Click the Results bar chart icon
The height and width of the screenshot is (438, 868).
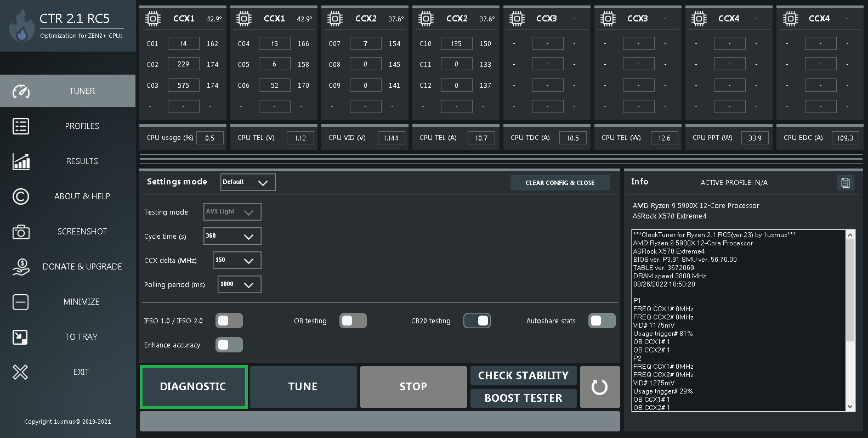coord(21,161)
